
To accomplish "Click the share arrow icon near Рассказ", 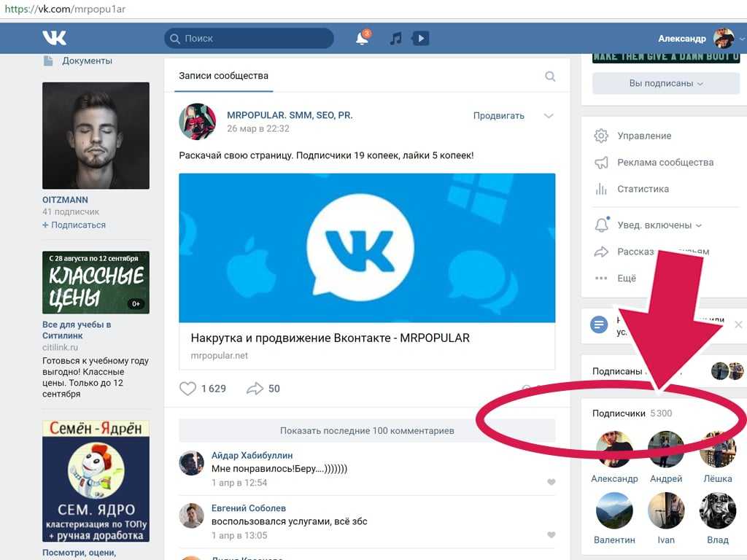I will (x=601, y=252).
